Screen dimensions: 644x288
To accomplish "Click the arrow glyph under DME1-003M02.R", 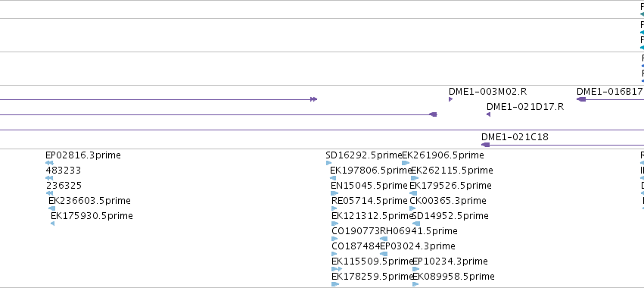I will click(x=450, y=99).
